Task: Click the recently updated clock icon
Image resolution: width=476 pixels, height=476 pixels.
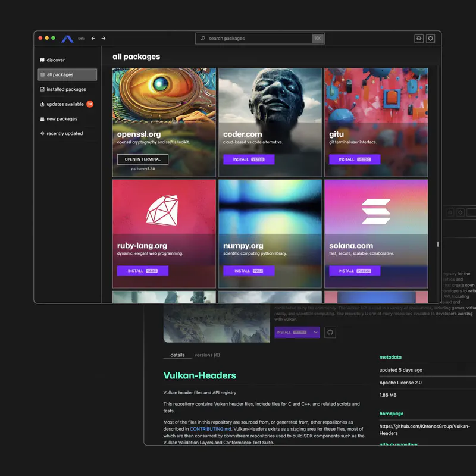Action: click(x=42, y=133)
